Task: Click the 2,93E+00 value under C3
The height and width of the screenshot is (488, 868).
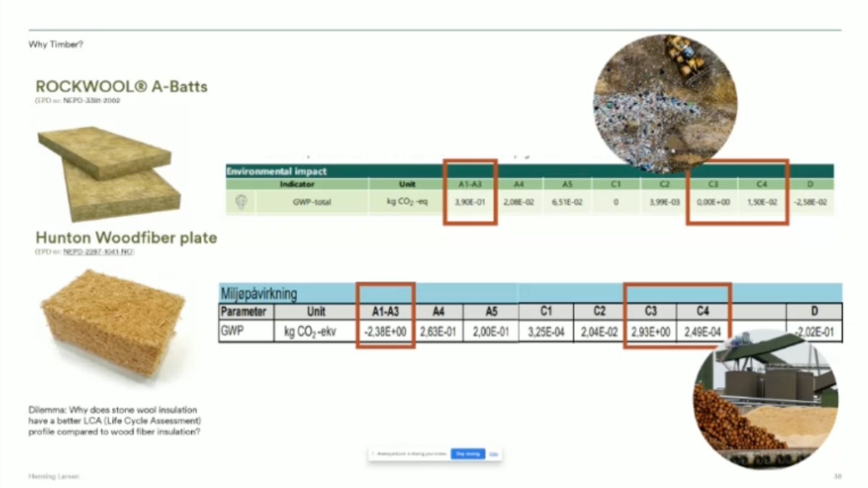Action: (650, 331)
